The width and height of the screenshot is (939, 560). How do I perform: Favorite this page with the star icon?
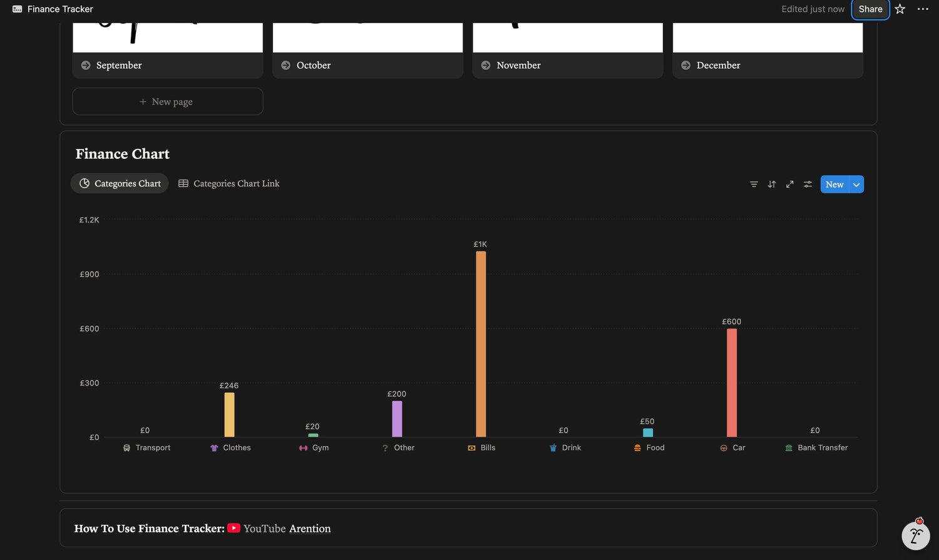coord(900,9)
